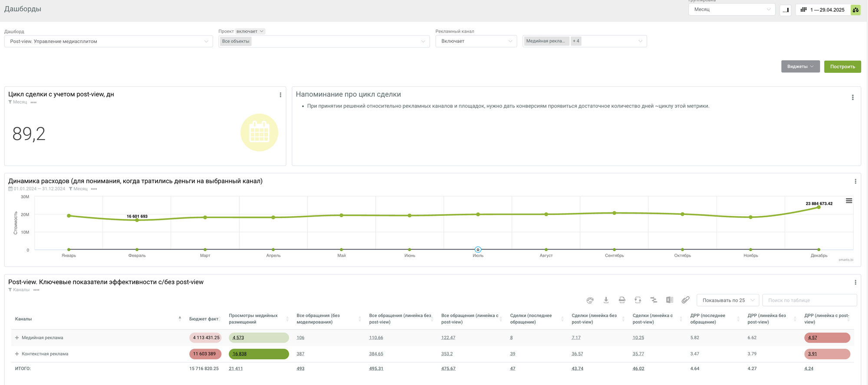Expand the Контекстная реклама row
Viewport: 868px width, 385px height.
(17, 354)
